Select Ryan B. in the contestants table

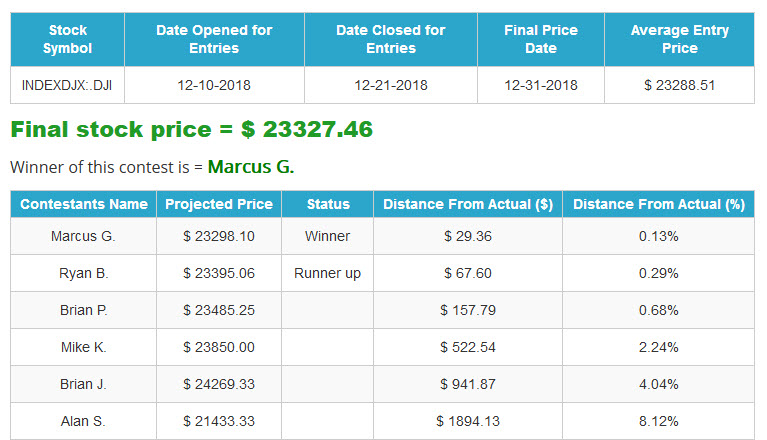pos(83,273)
